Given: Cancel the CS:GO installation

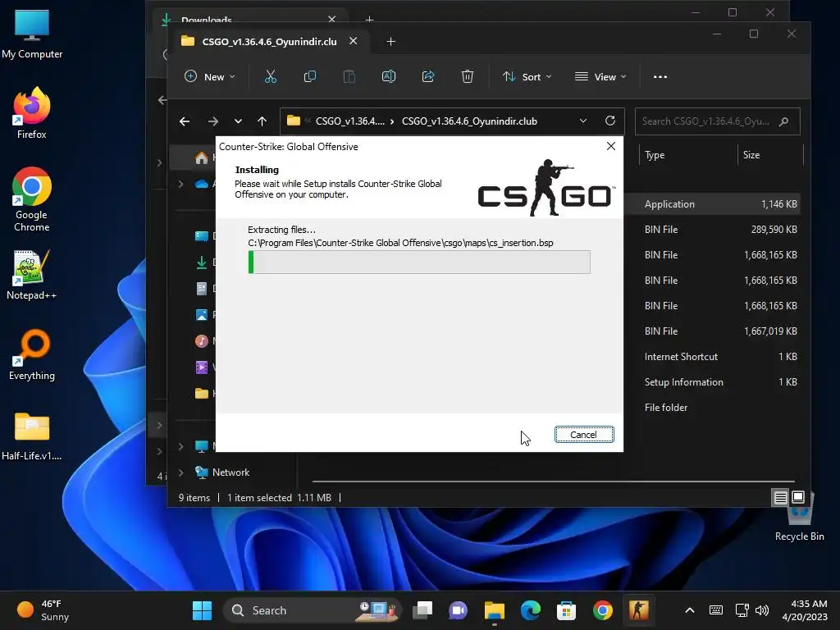Looking at the screenshot, I should (584, 435).
